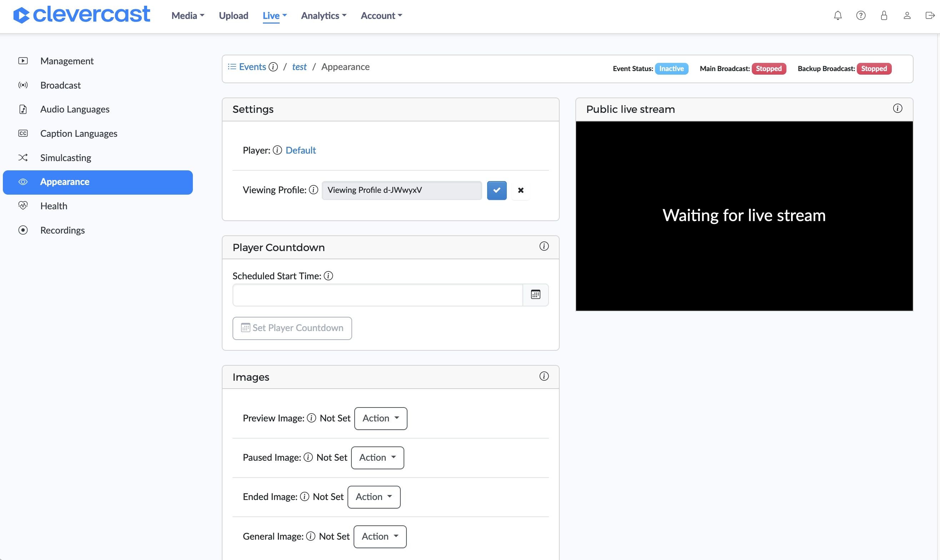Click the Main Broadcast Stopped badge
Viewport: 940px width, 560px height.
coord(769,68)
